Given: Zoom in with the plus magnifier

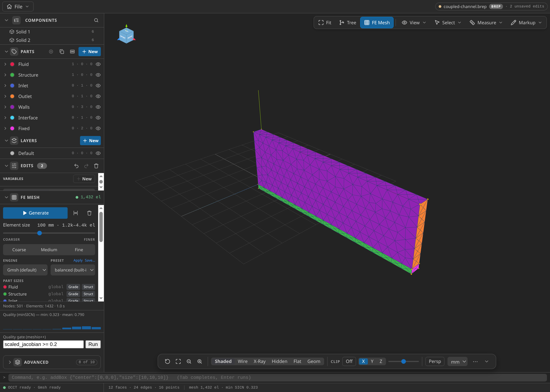Looking at the screenshot, I should [200, 361].
